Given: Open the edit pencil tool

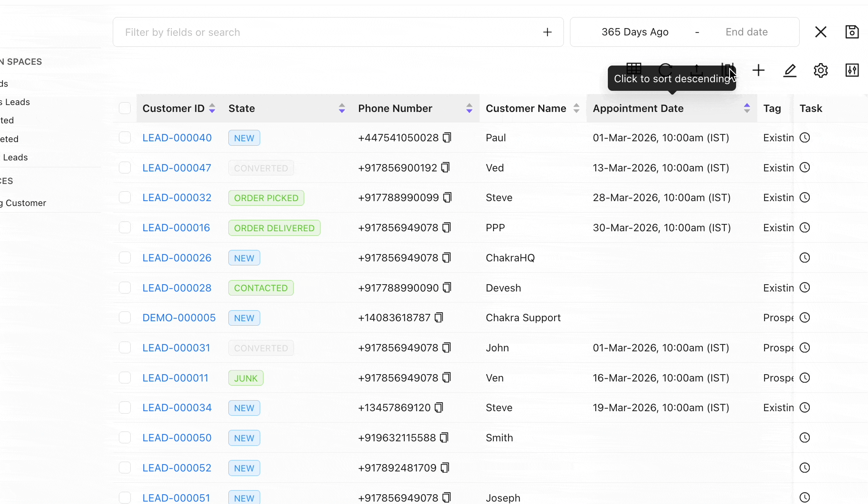Looking at the screenshot, I should click(790, 70).
